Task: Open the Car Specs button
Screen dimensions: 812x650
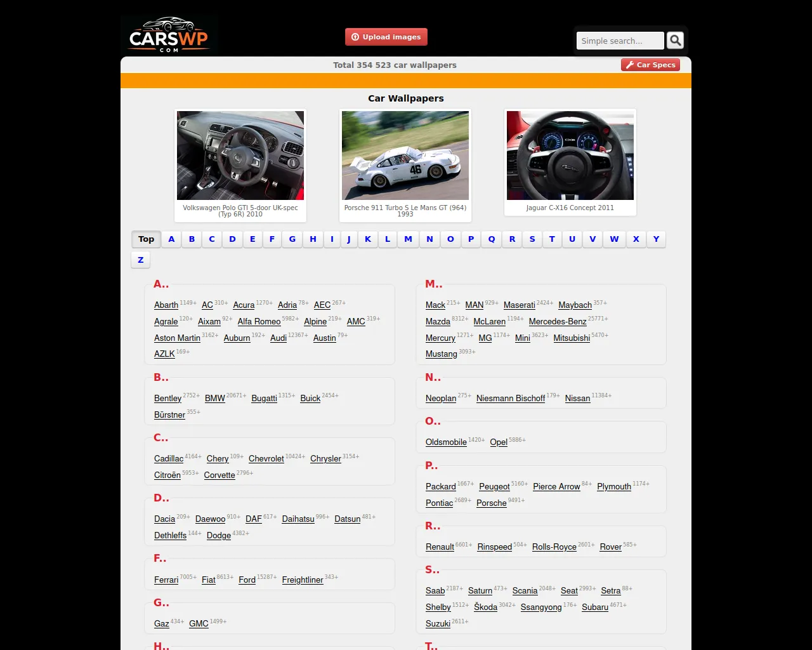Action: (x=650, y=65)
